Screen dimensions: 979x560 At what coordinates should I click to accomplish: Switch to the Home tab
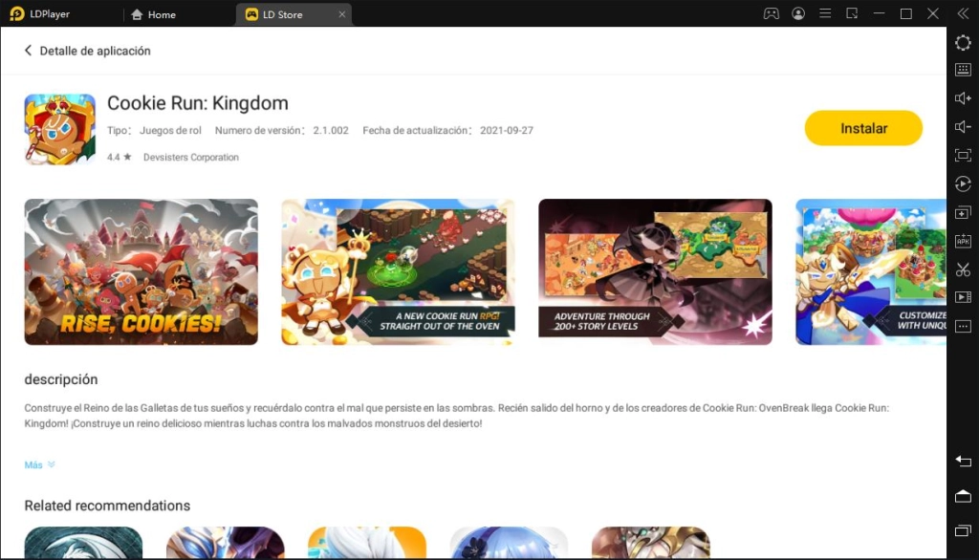(x=154, y=14)
